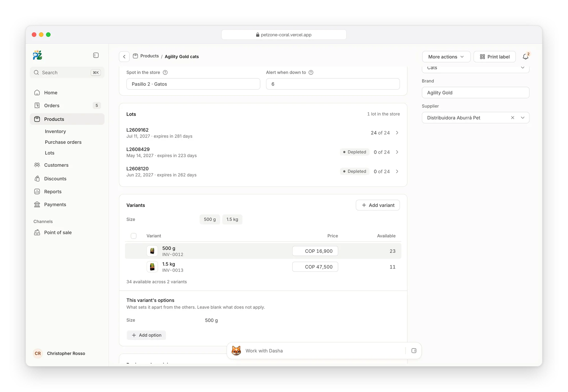Open Discounts section
The height and width of the screenshot is (392, 568).
click(x=67, y=179)
